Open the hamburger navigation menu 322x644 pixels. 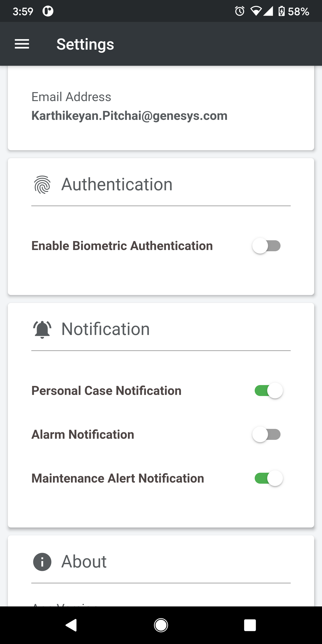[22, 44]
